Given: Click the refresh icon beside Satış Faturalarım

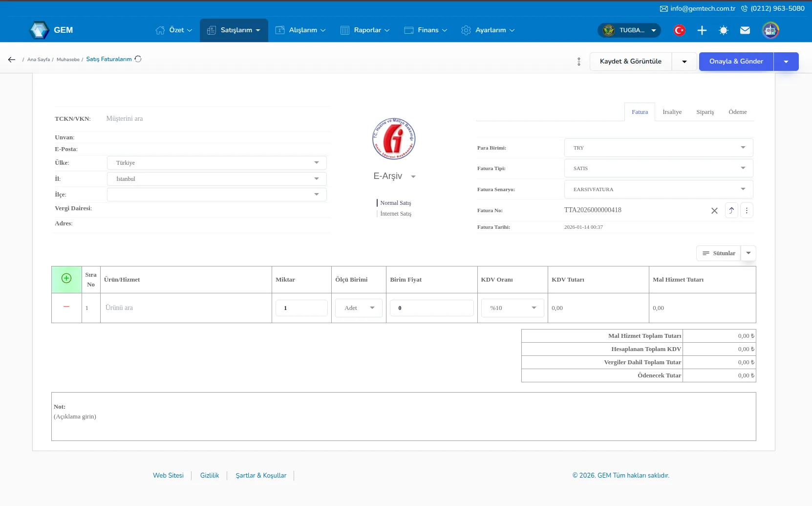Looking at the screenshot, I should [138, 59].
